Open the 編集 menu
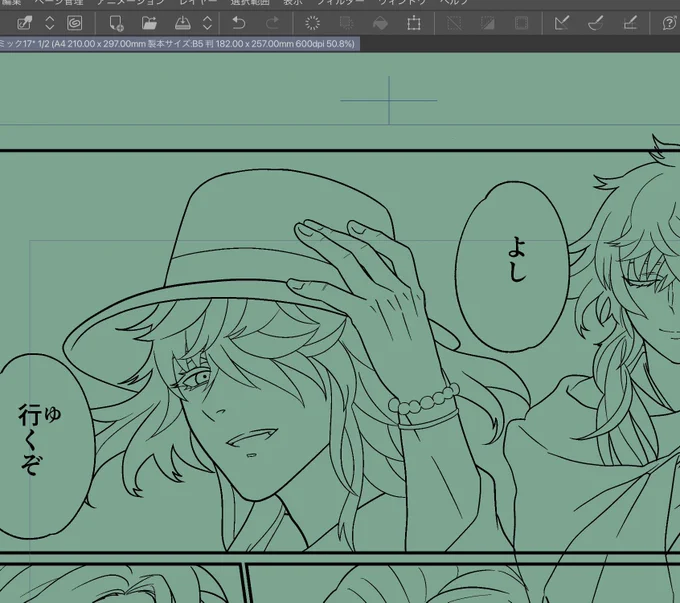This screenshot has height=603, width=680. pyautogui.click(x=10, y=2)
